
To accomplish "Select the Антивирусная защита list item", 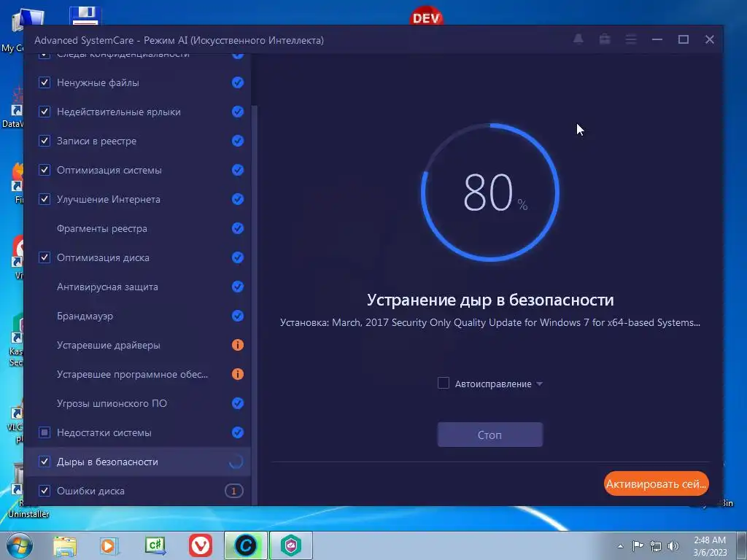I will (137, 287).
